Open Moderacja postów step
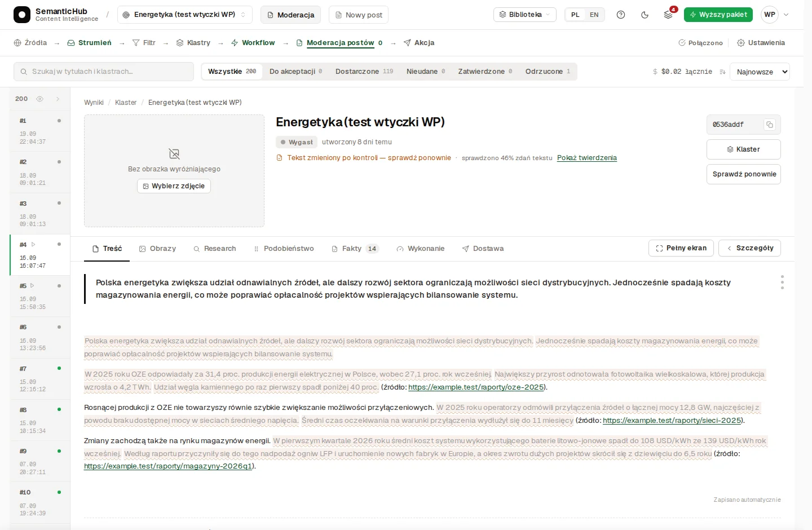The height and width of the screenshot is (530, 812). (x=339, y=43)
